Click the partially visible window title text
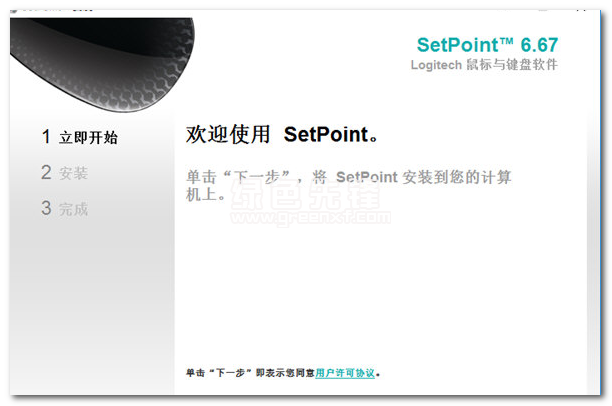This screenshot has height=406, width=612. click(57, 10)
